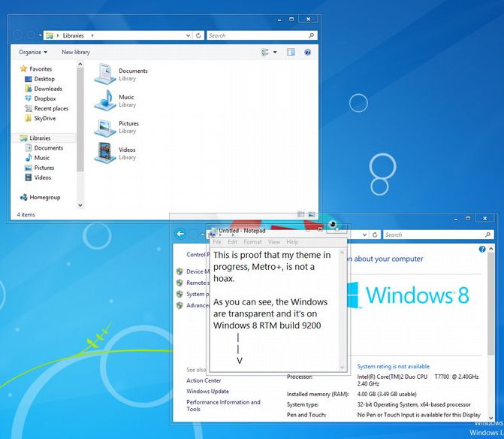Change view icon in Explorer toolbar

[x=265, y=52]
